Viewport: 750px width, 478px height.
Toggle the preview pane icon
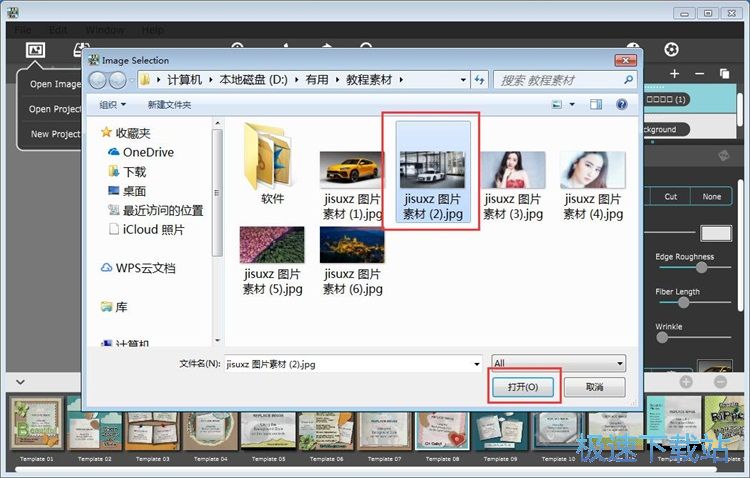tap(596, 104)
